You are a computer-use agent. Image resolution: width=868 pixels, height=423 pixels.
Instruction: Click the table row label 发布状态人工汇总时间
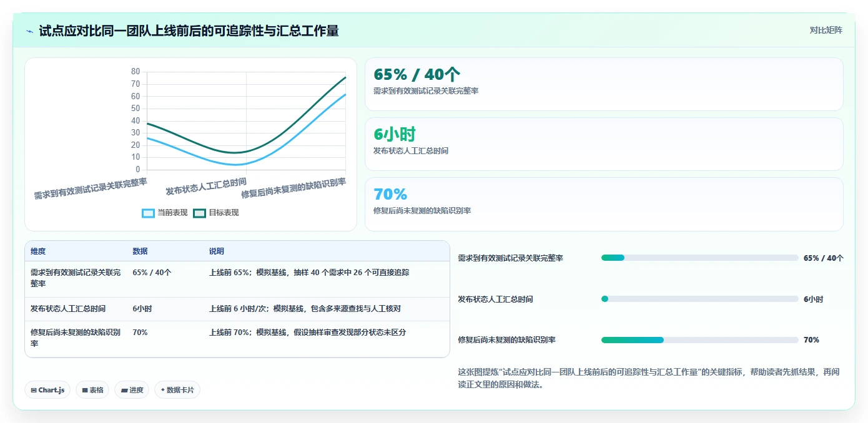(x=68, y=309)
